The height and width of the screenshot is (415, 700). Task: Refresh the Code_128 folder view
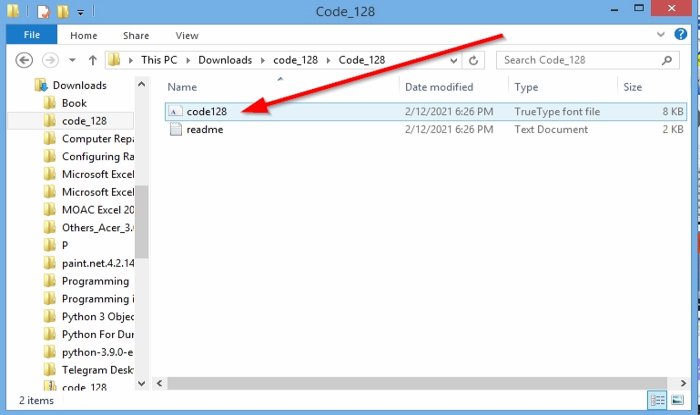(x=473, y=60)
